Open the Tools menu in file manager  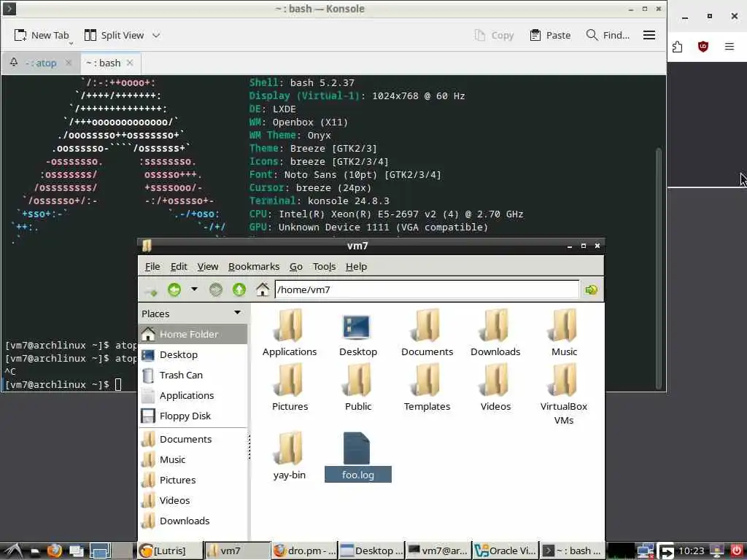[324, 267]
